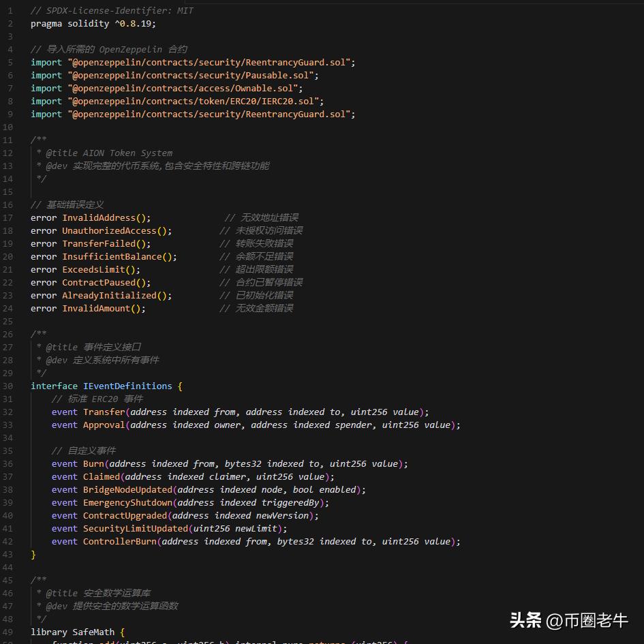Image resolution: width=644 pixels, height=644 pixels.
Task: Click 'newVersion' parameter in ContractUpgraded event
Action: (283, 515)
